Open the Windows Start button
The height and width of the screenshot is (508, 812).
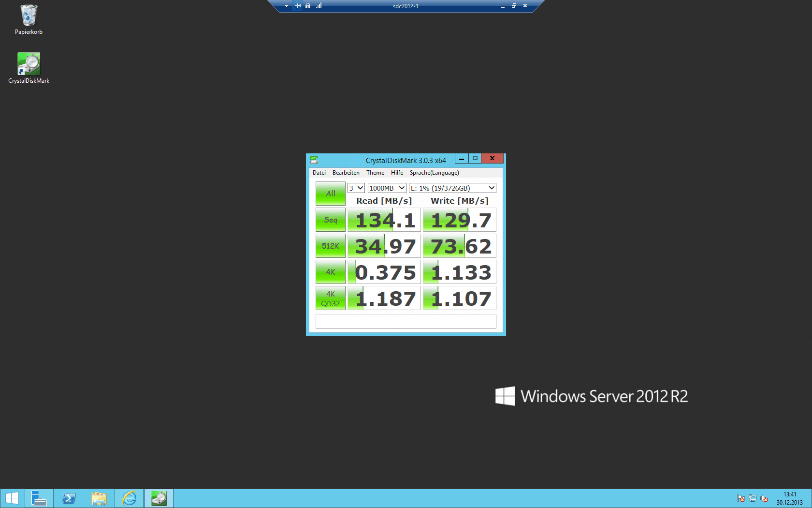click(x=12, y=498)
